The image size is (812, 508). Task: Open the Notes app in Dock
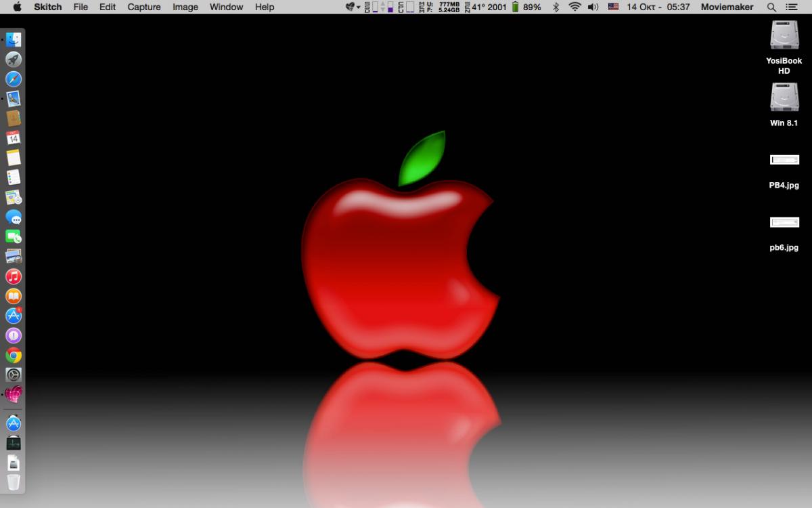pos(14,158)
